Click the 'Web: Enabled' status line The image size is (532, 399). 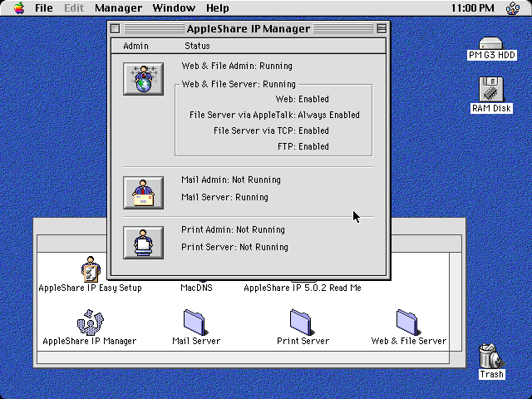click(302, 99)
